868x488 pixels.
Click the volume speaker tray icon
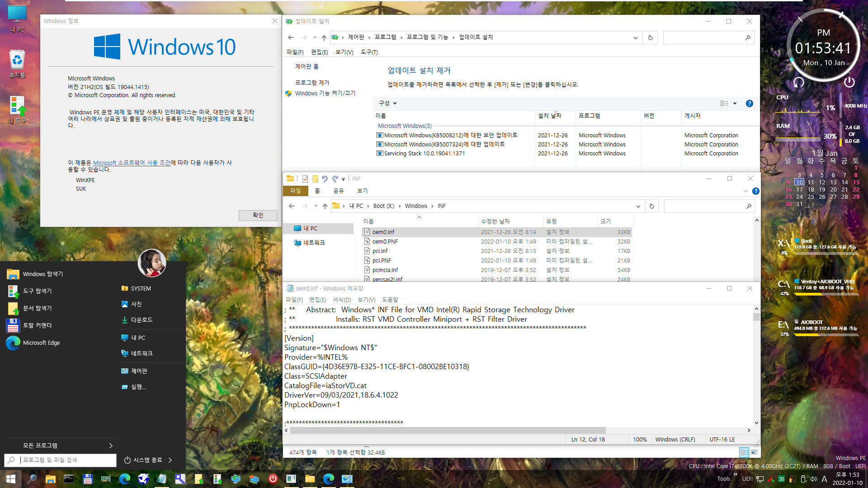click(814, 479)
